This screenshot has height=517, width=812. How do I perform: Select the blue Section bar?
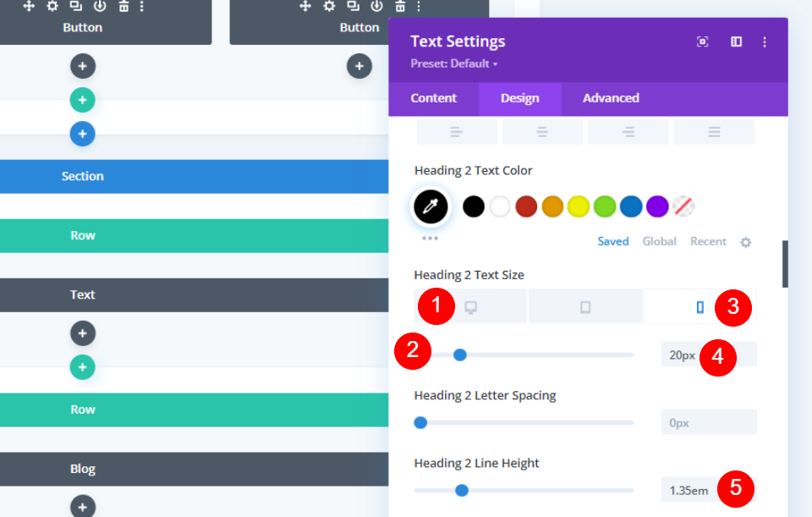pos(195,176)
